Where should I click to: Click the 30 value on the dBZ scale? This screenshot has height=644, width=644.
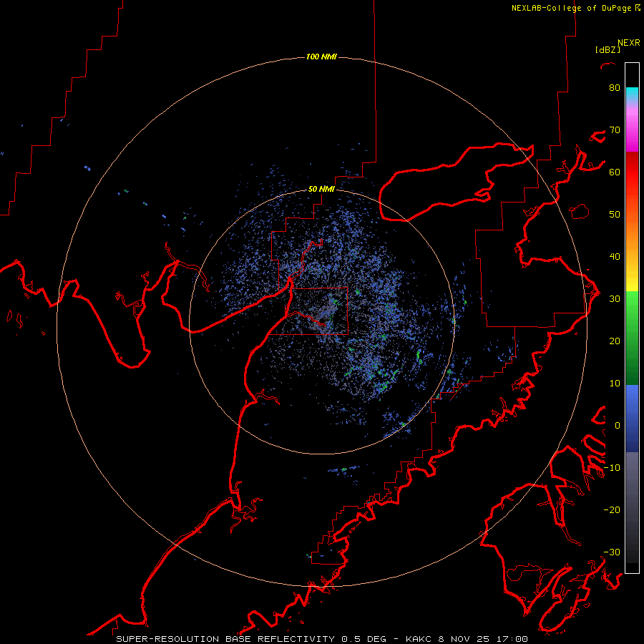coord(615,299)
